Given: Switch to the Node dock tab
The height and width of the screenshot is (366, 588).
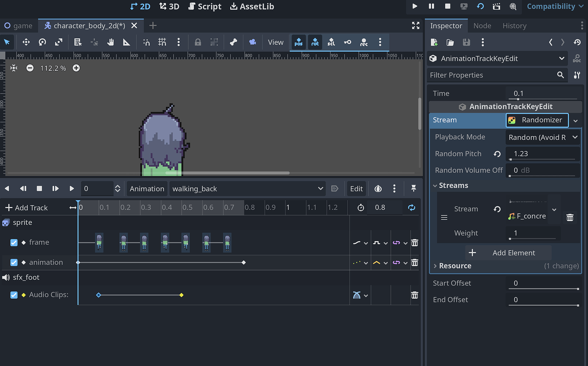Looking at the screenshot, I should 482,26.
